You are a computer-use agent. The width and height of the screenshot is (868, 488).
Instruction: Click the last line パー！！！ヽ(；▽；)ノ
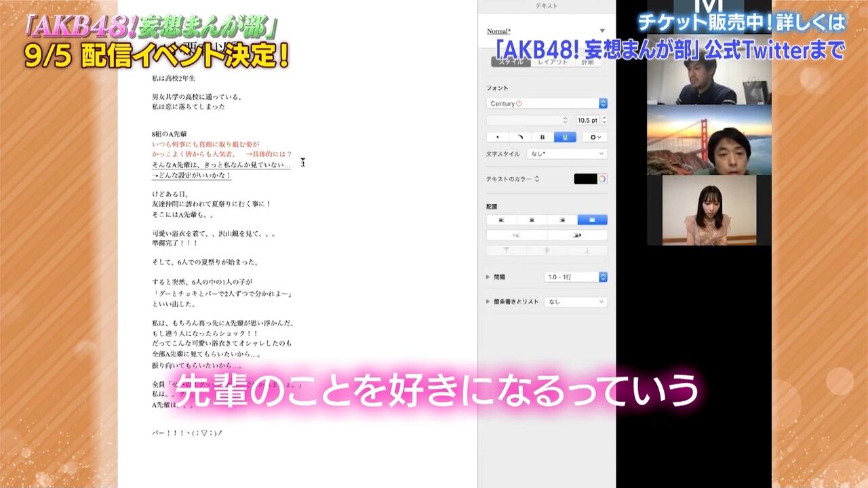point(189,432)
